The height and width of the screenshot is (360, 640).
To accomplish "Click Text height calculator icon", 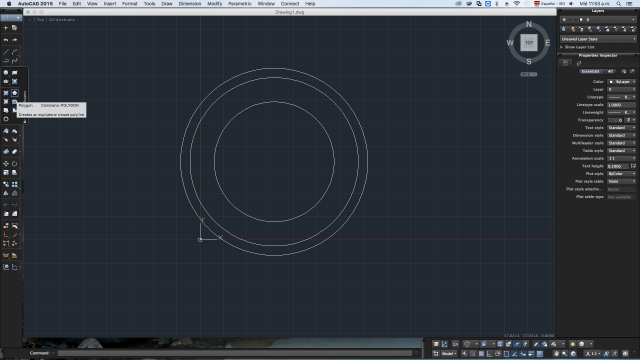I will 633,166.
